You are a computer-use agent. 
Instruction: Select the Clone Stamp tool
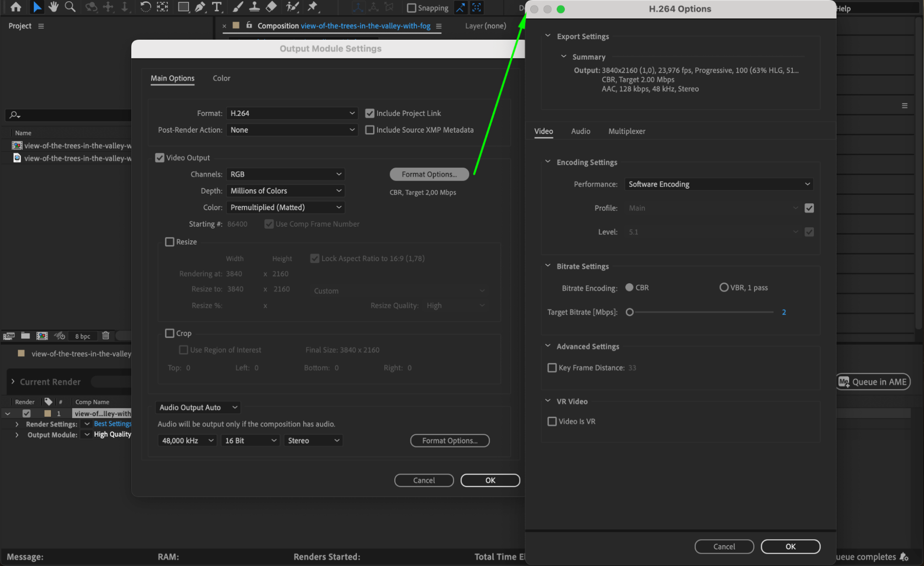point(254,7)
